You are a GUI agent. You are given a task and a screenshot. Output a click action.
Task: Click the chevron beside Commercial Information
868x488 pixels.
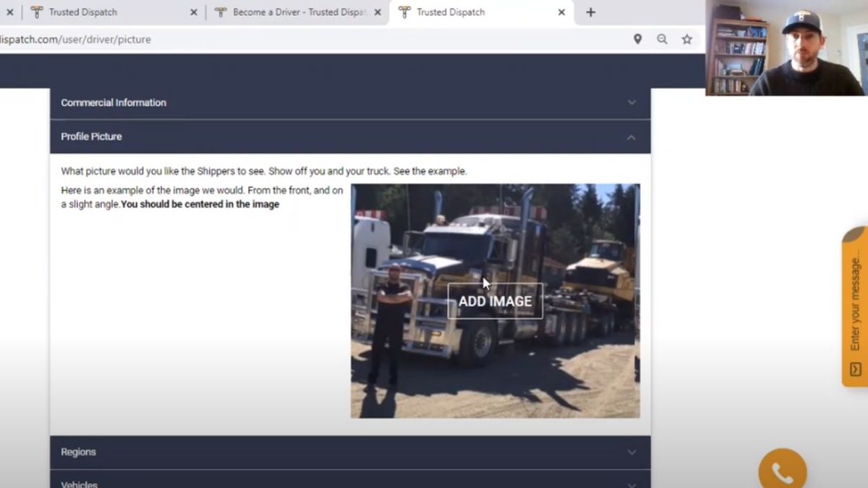[x=631, y=103]
